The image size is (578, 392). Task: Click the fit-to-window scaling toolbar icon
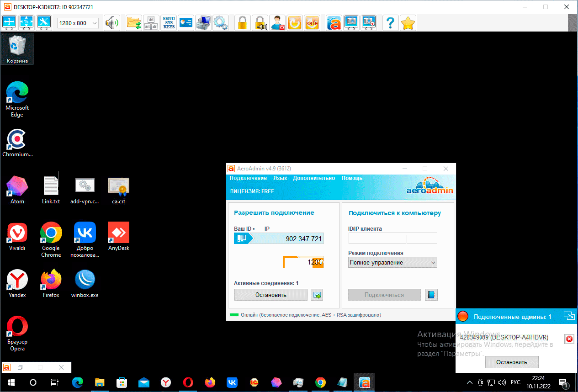click(x=10, y=23)
